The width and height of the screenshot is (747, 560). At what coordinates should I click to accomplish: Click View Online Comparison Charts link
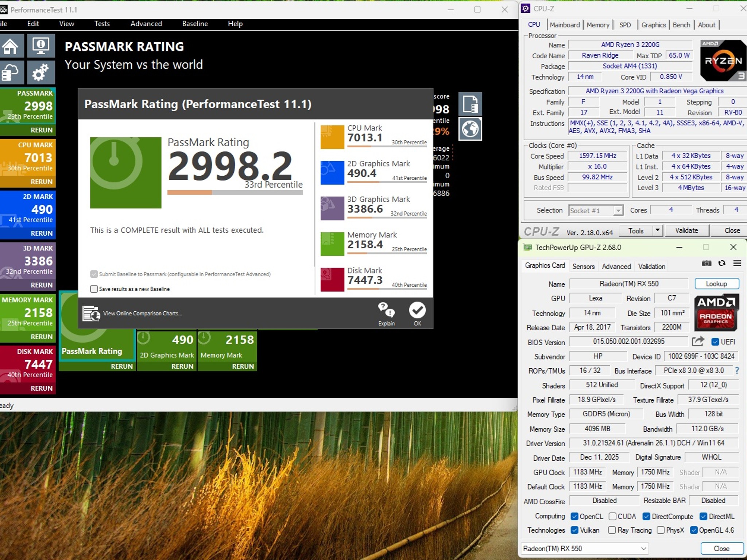[142, 313]
